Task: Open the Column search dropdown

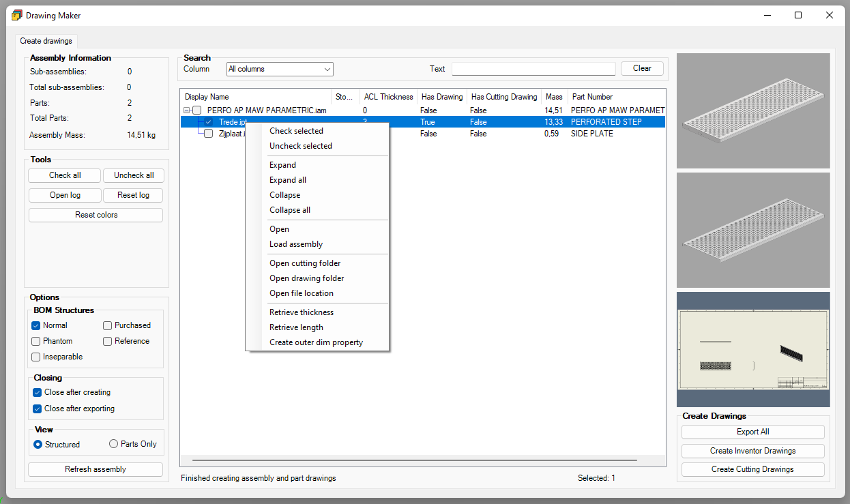Action: click(280, 69)
